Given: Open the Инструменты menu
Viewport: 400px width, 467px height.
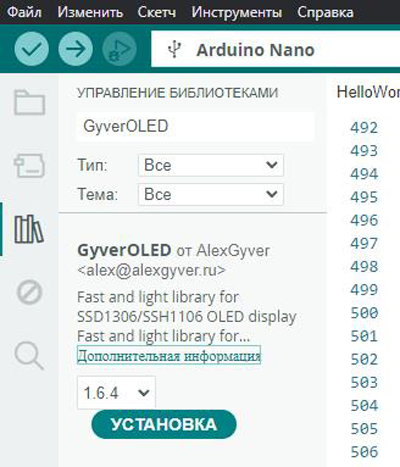Looking at the screenshot, I should (x=237, y=12).
